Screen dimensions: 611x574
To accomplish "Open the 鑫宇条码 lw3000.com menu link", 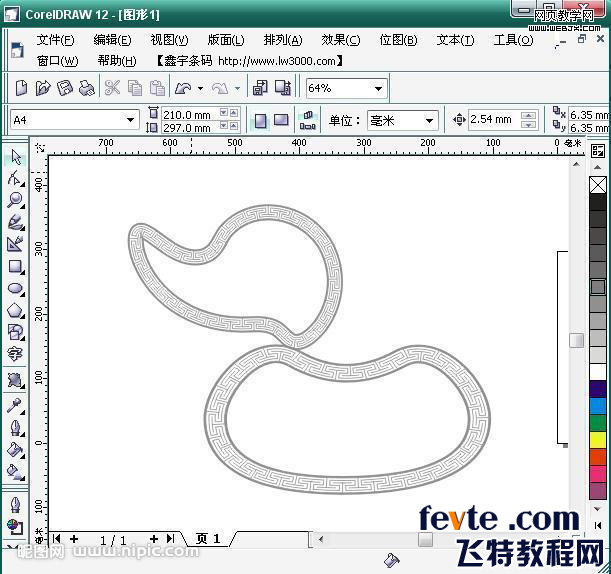I will (250, 61).
